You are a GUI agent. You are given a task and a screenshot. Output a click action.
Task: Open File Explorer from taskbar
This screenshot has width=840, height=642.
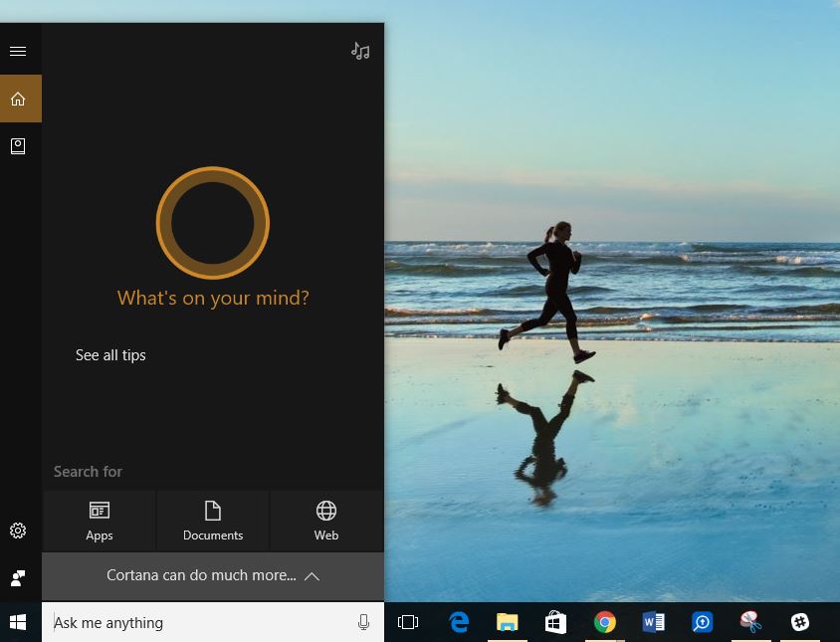(507, 622)
